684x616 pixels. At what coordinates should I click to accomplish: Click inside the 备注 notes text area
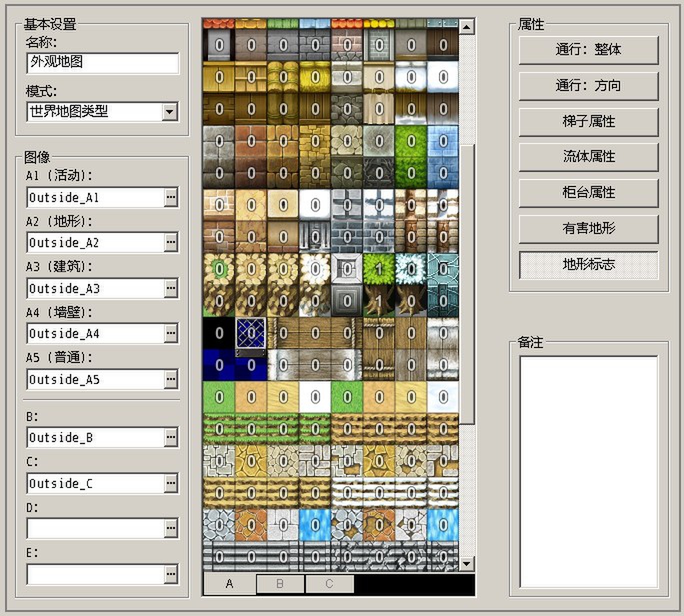(588, 472)
